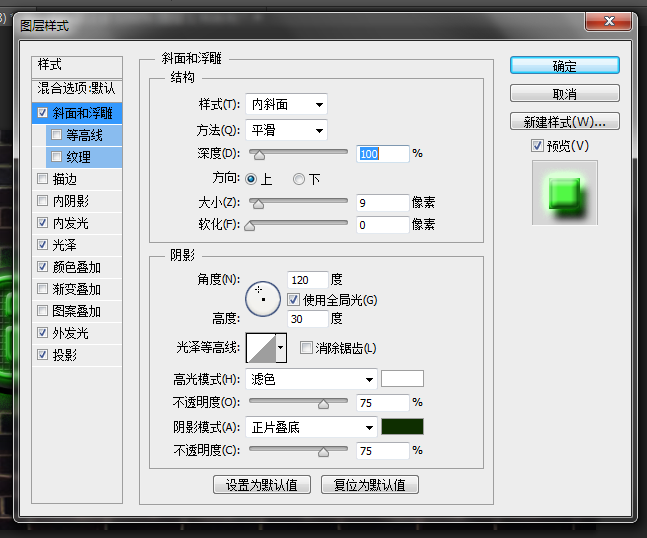Open the 阴影模式 正片叠底 dropdown
This screenshot has height=538, width=647.
[311, 427]
